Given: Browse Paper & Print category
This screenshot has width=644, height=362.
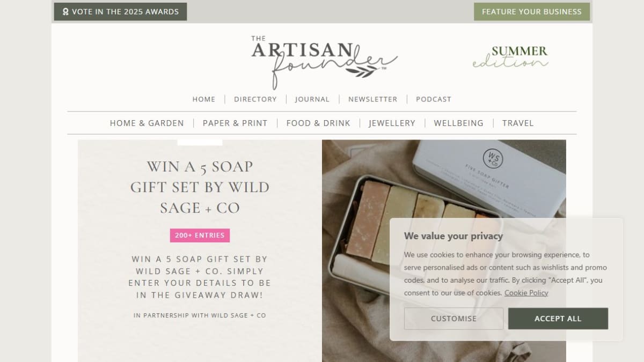Looking at the screenshot, I should (235, 123).
